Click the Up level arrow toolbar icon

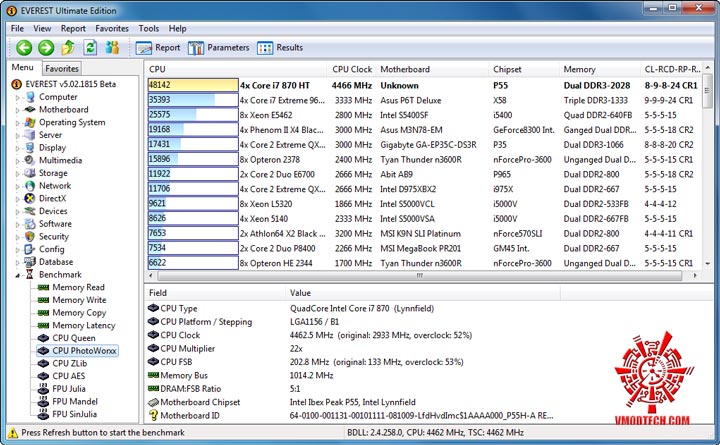(x=68, y=47)
